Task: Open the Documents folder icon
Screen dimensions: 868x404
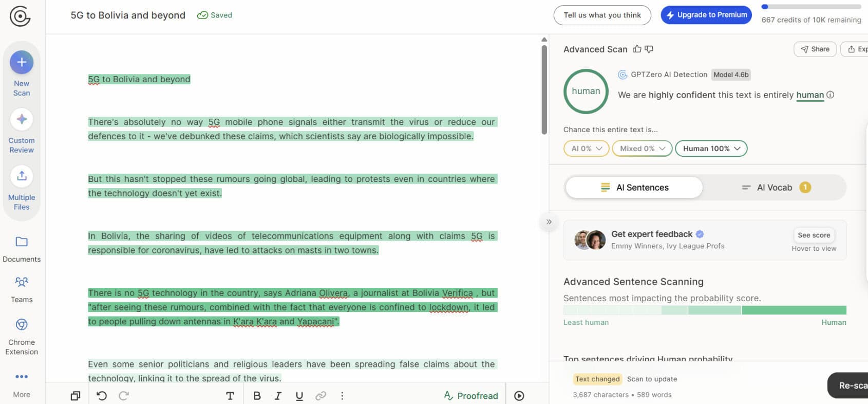Action: tap(22, 242)
